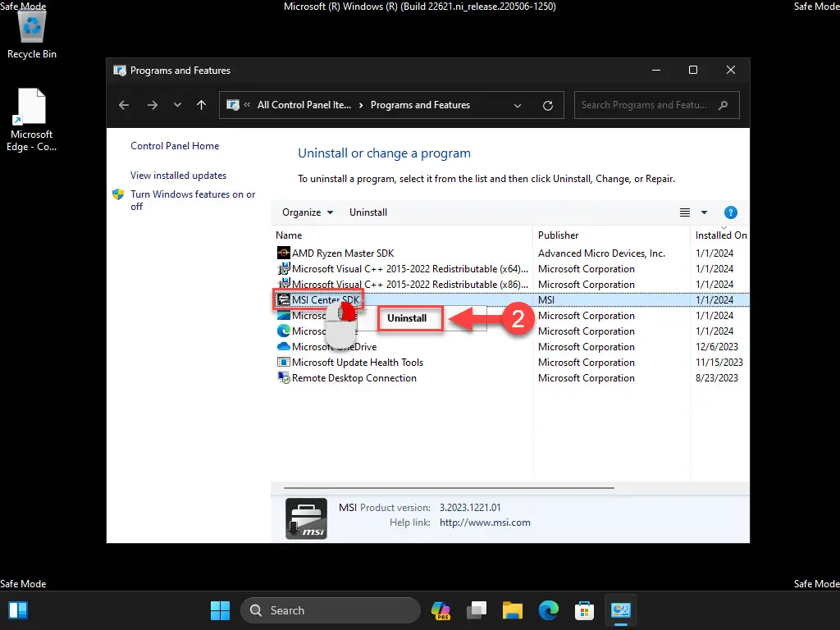Click the Search Programs and Features box
Viewport: 840px width, 630px height.
tap(646, 105)
